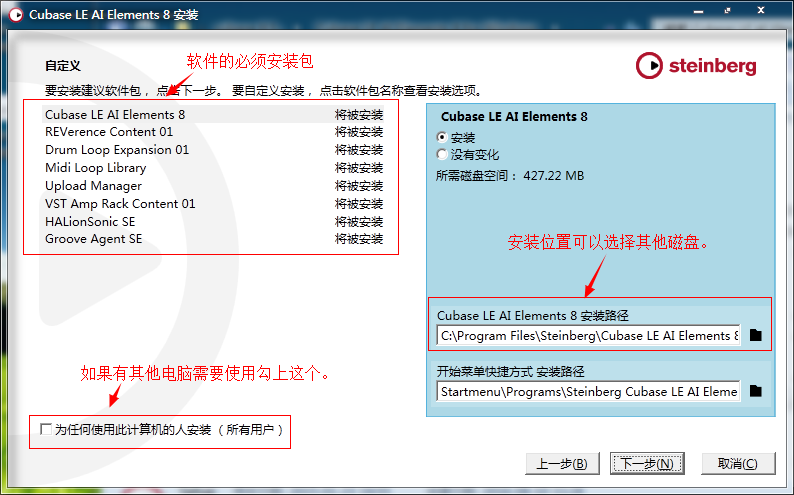Select the 安装 radio button
Screen dimensions: 794x495
442,137
